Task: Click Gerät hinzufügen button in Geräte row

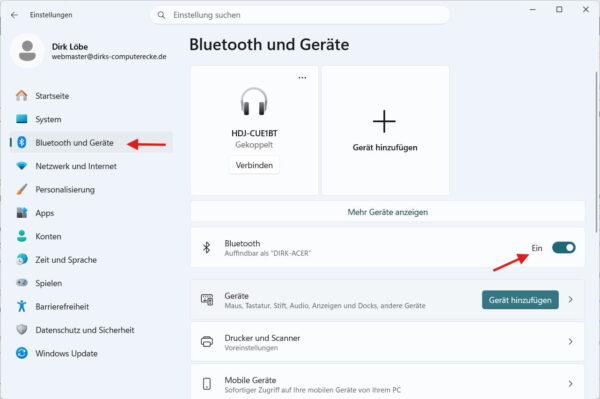Action: pyautogui.click(x=520, y=300)
